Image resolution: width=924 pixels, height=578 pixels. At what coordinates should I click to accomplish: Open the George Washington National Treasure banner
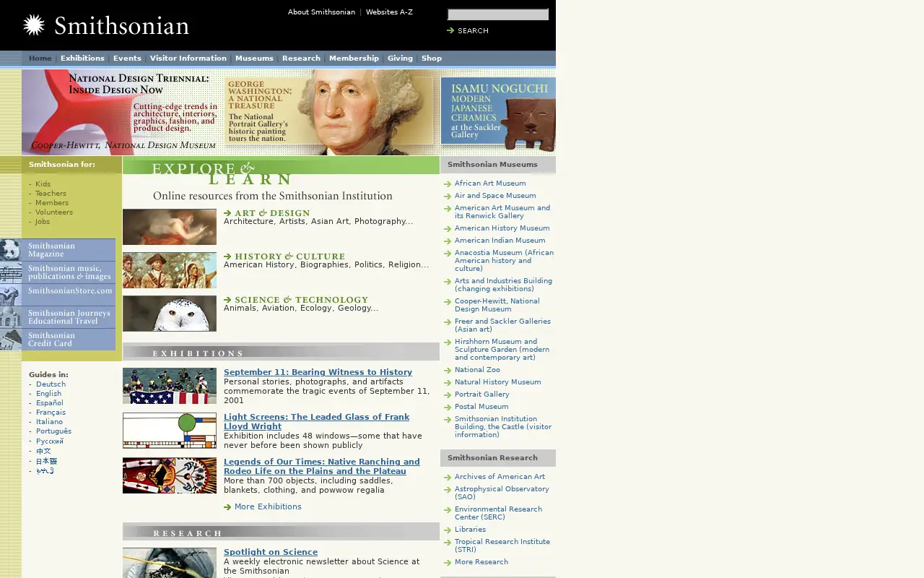pyautogui.click(x=328, y=112)
